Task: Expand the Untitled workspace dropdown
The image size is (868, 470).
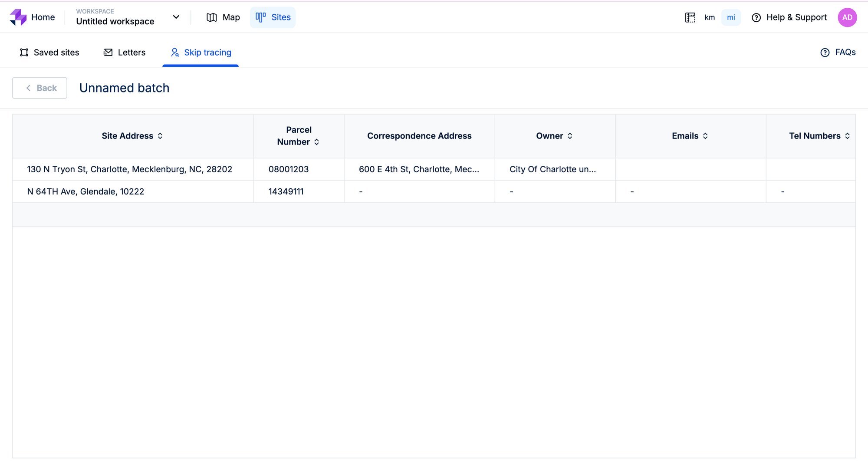Action: pos(176,17)
